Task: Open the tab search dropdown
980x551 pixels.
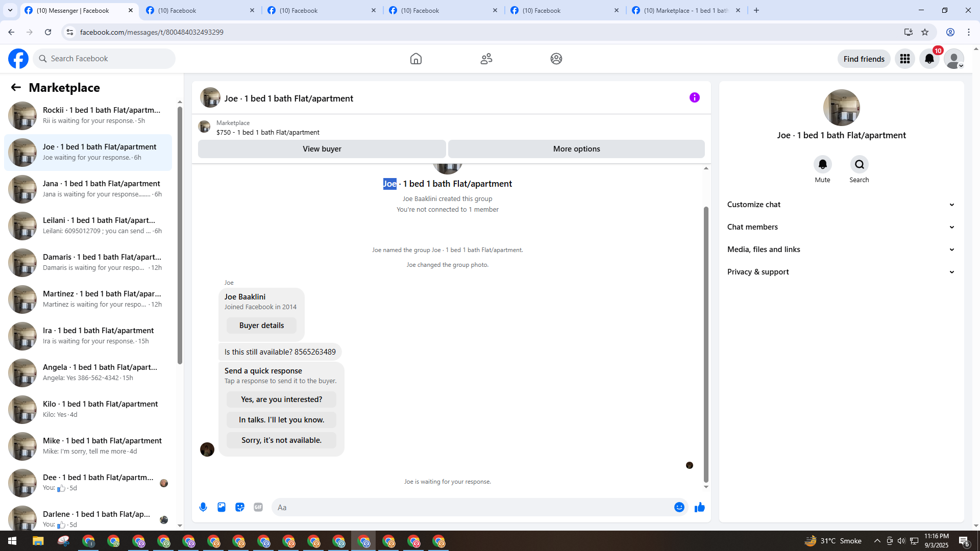Action: pos(10,10)
